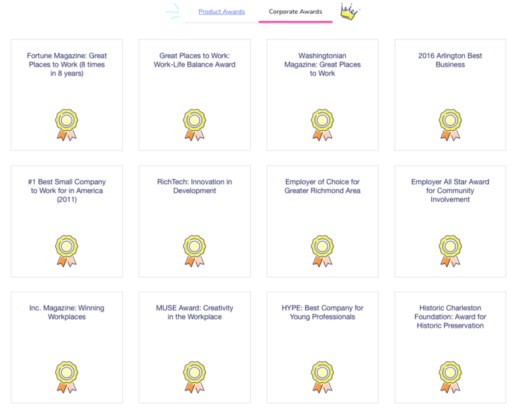Click ribbon icon under Inc. Magazine award
Viewport: 526px width, 420px height.
click(x=67, y=377)
